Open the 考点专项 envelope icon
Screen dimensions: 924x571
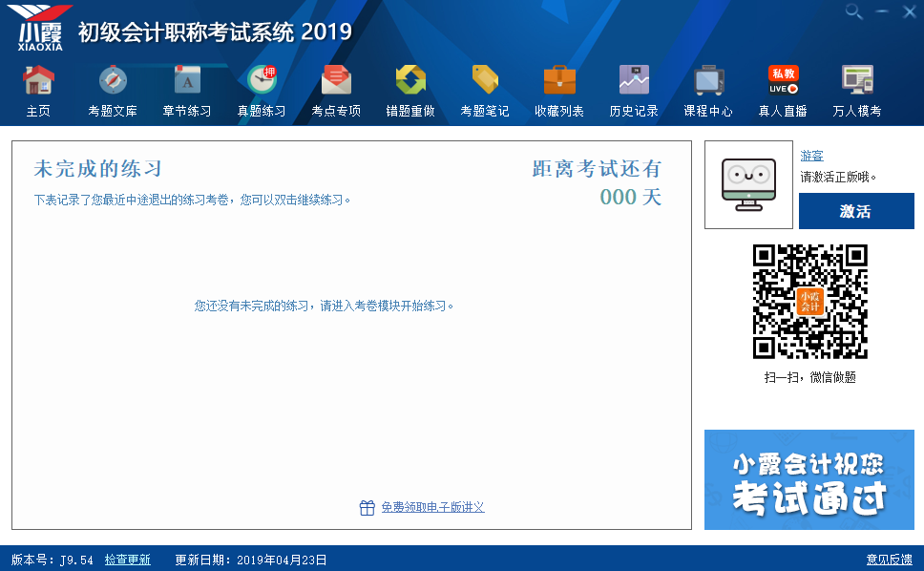pyautogui.click(x=336, y=80)
